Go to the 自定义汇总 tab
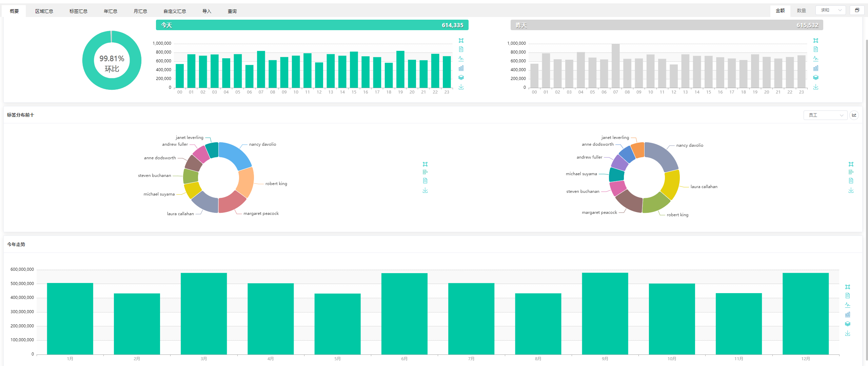This screenshot has width=868, height=366. click(x=175, y=11)
